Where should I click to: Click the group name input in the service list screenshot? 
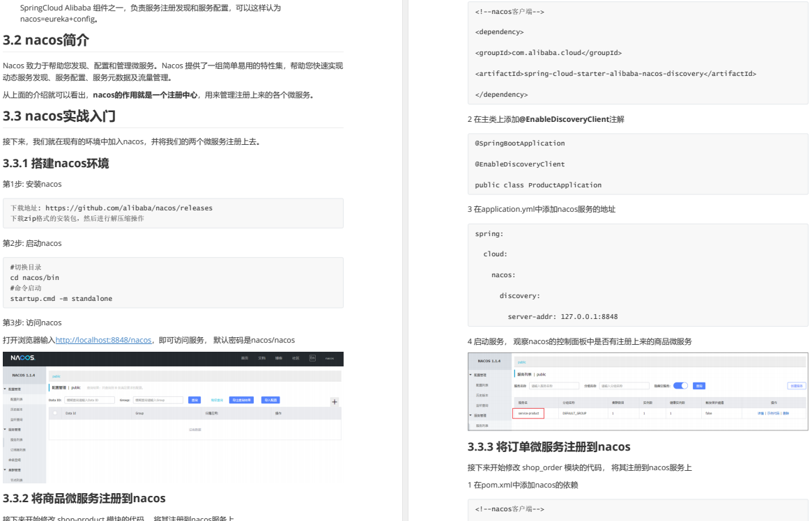click(624, 386)
